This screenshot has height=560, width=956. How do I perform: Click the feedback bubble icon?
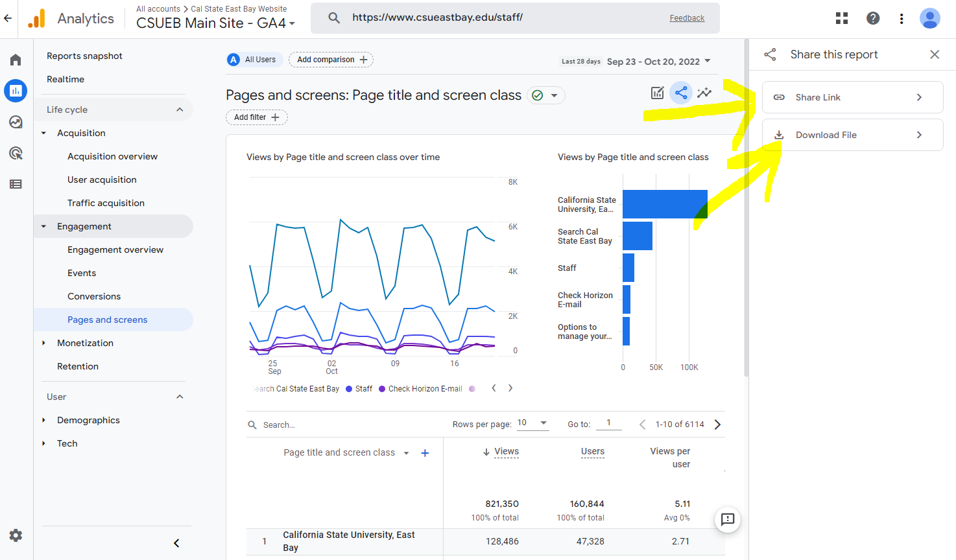tap(728, 519)
